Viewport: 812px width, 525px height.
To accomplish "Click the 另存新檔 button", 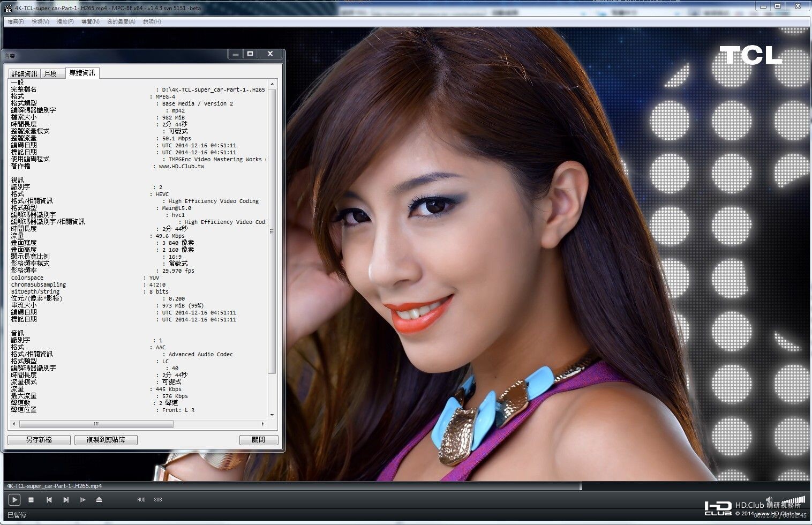I will tap(39, 440).
